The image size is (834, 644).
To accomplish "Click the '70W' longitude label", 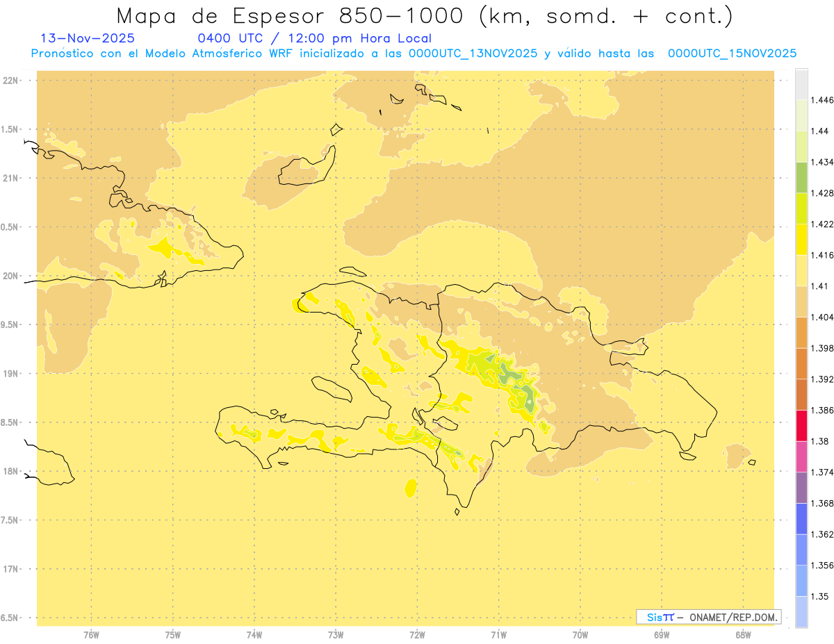I will coord(580,634).
